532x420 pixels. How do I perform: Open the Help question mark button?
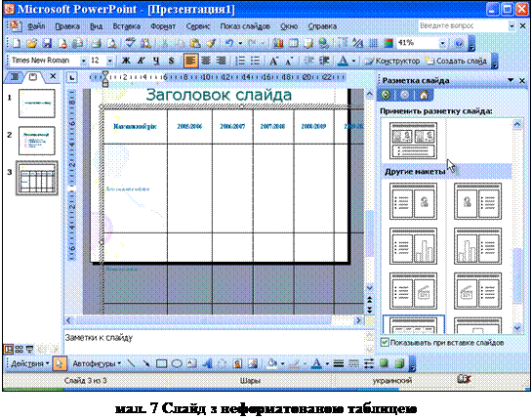[x=459, y=43]
